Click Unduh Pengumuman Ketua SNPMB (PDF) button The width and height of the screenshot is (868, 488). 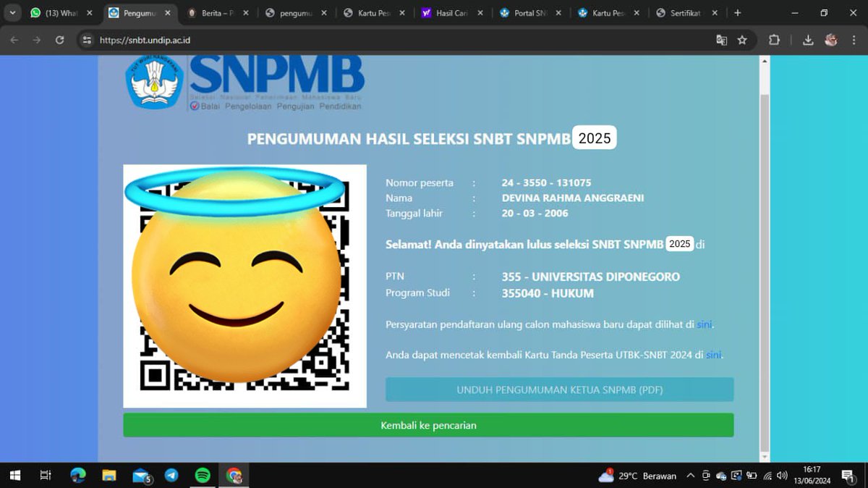point(559,390)
